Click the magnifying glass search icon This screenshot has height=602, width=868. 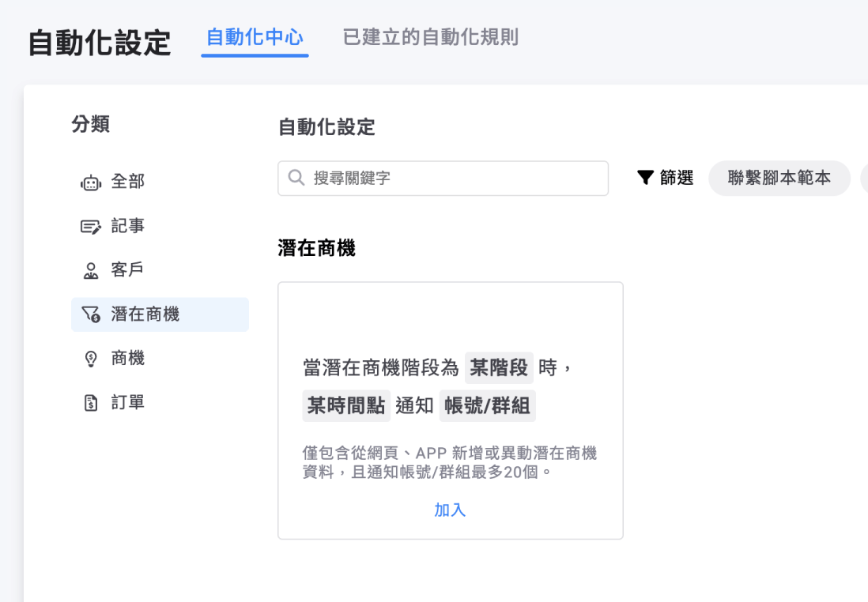(295, 178)
